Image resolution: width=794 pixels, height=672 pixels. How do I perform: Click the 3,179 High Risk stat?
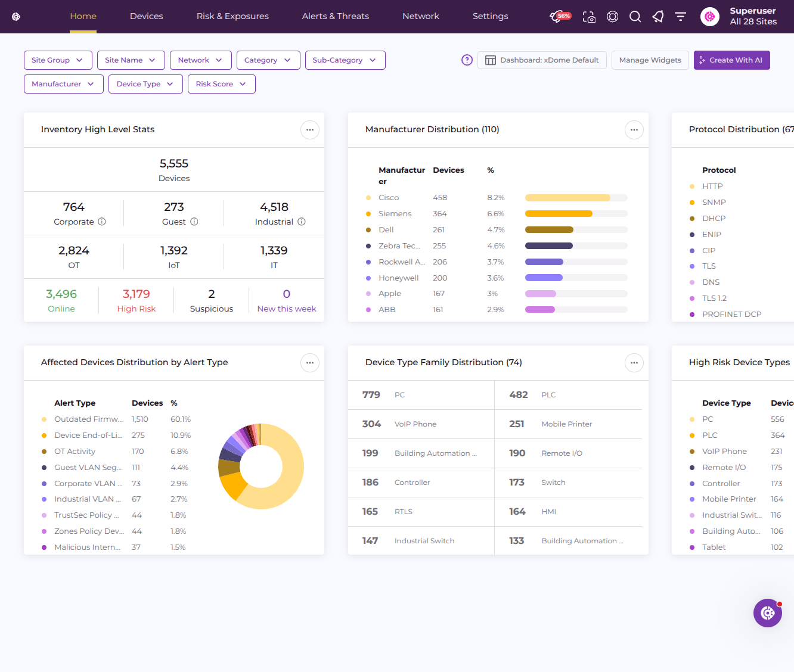[x=137, y=300]
